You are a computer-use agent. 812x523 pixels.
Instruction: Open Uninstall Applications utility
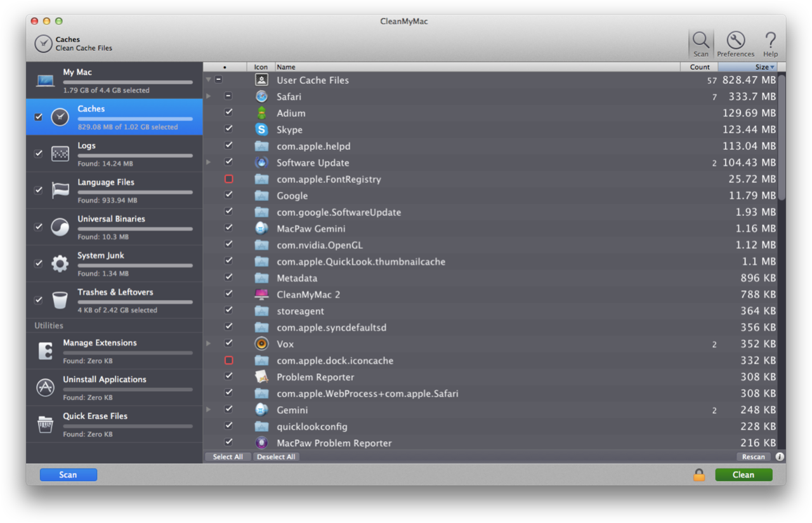pos(114,388)
